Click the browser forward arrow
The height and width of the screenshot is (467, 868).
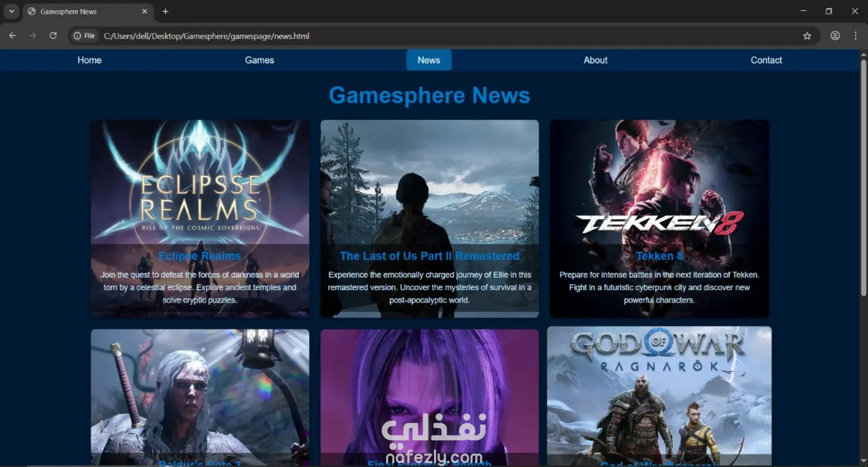pos(33,36)
